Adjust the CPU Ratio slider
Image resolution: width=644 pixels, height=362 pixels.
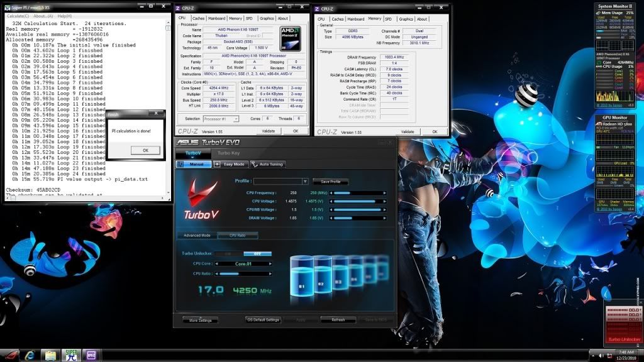243,274
